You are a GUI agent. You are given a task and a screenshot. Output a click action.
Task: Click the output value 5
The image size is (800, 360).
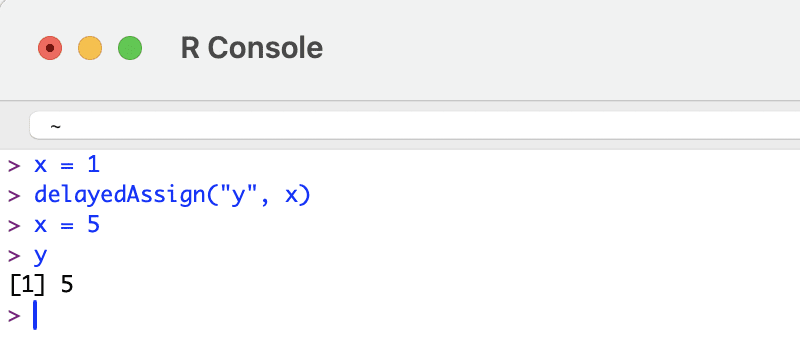(x=67, y=285)
